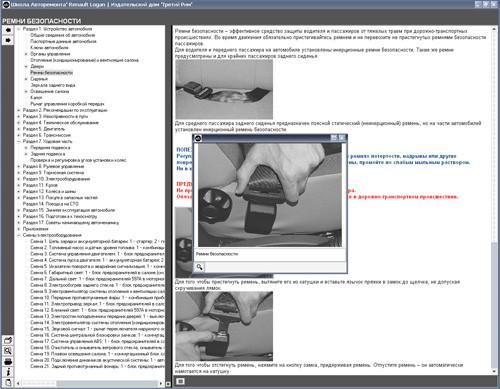This screenshot has width=500, height=389.
Task: Click the tree scrollbar right arrow
Action: (162, 384)
